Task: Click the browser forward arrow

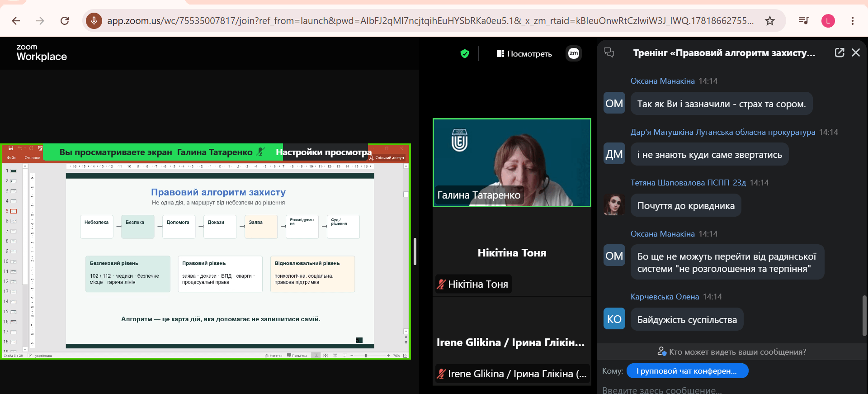Action: pyautogui.click(x=40, y=21)
